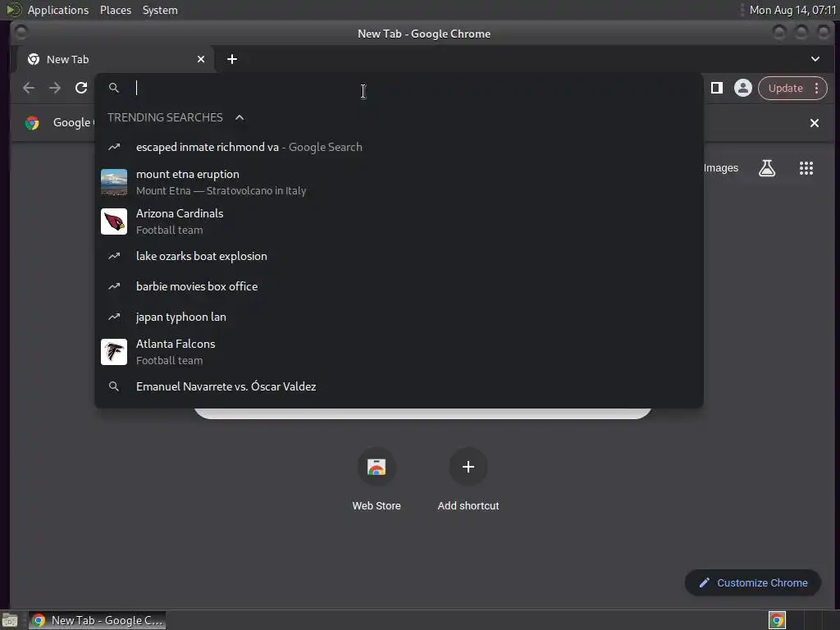
Task: Select Emanuel Navarrete vs. Óscar Valdez suggestion
Action: coord(399,386)
